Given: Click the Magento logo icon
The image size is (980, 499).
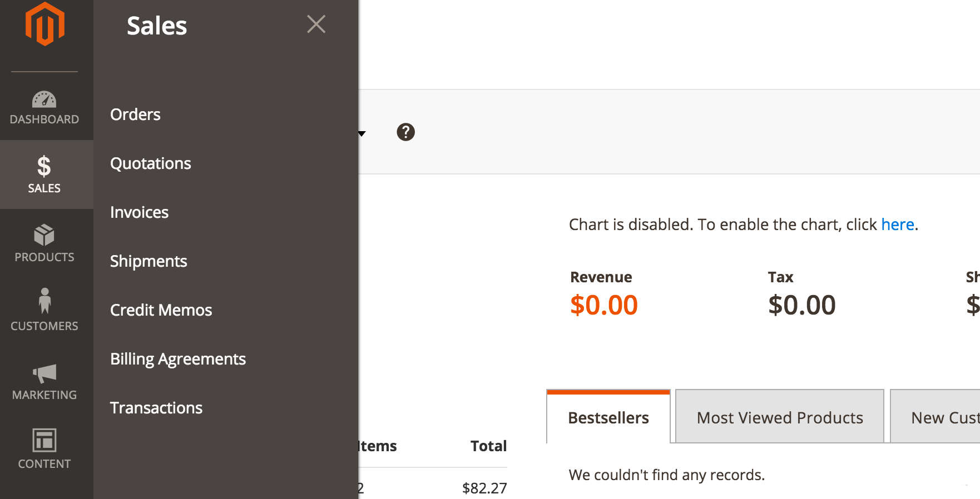Looking at the screenshot, I should pos(44,24).
